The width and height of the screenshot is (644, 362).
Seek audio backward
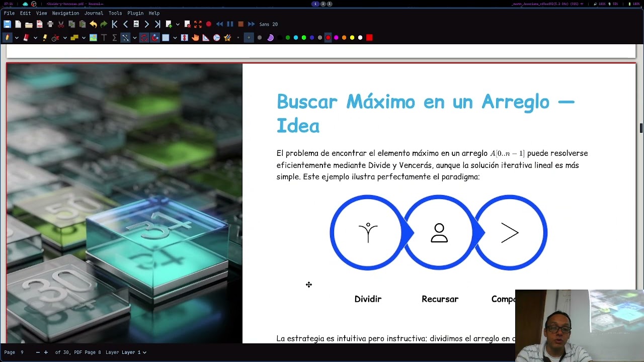[219, 24]
